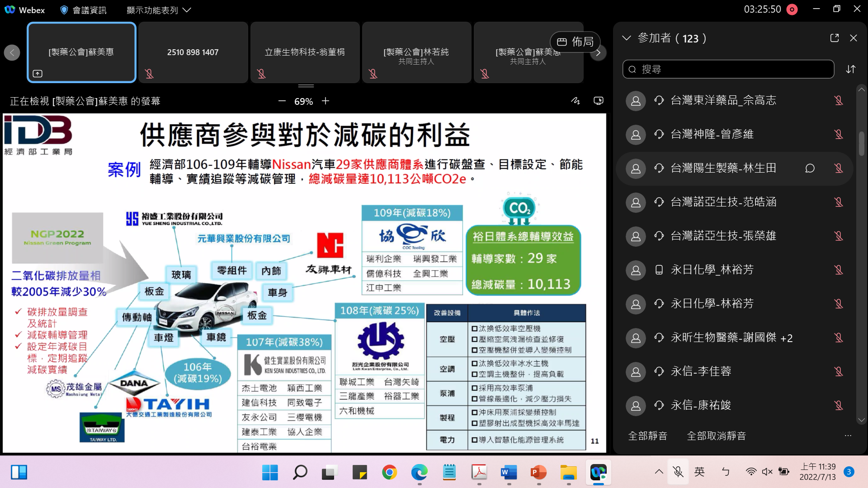
Task: Click the phone device icon for 永日化學_林裕芳
Action: [x=659, y=270]
